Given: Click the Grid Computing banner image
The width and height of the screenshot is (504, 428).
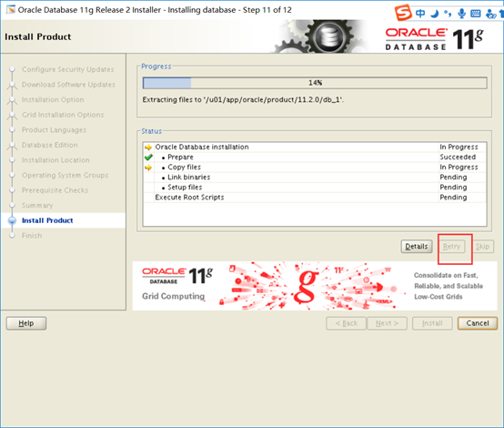Looking at the screenshot, I should click(x=315, y=286).
